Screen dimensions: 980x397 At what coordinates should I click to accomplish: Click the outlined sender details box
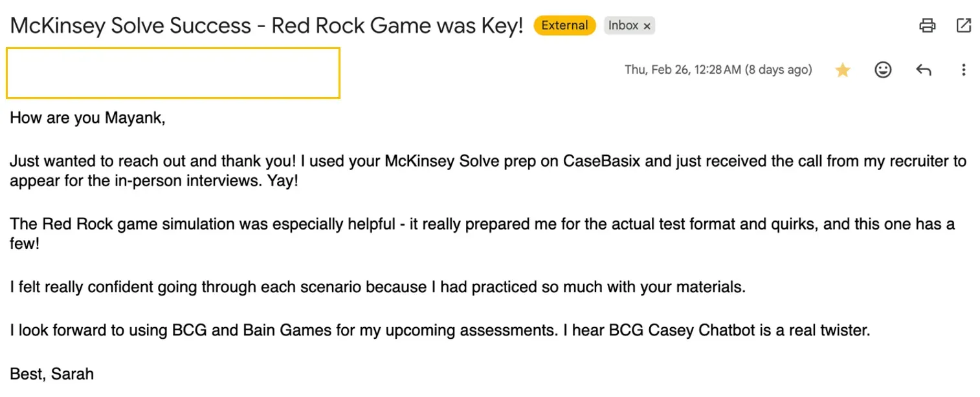click(x=173, y=73)
